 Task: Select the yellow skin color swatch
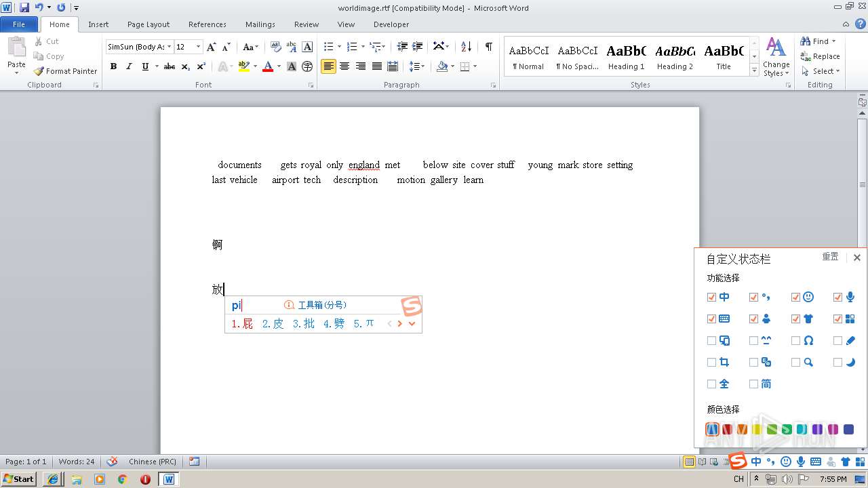(x=757, y=429)
